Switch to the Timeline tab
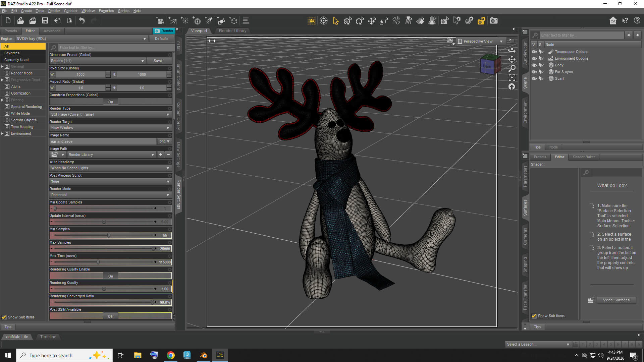644x362 pixels. pyautogui.click(x=48, y=337)
